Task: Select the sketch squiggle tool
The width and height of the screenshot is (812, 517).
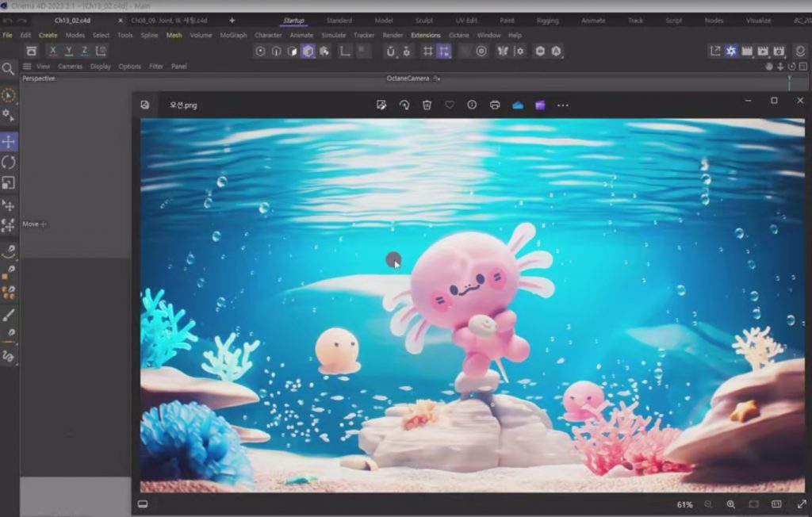Action: (x=8, y=356)
